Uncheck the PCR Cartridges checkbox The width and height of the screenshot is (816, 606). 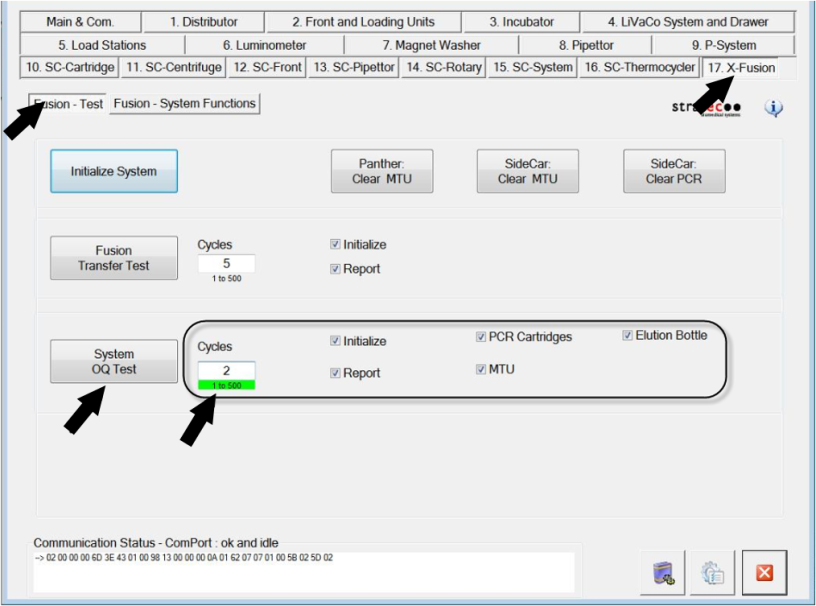481,337
